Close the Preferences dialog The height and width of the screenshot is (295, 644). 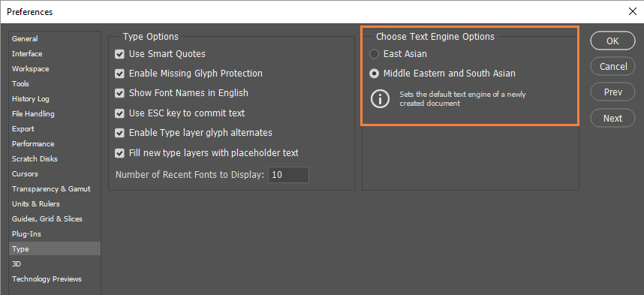[x=633, y=11]
